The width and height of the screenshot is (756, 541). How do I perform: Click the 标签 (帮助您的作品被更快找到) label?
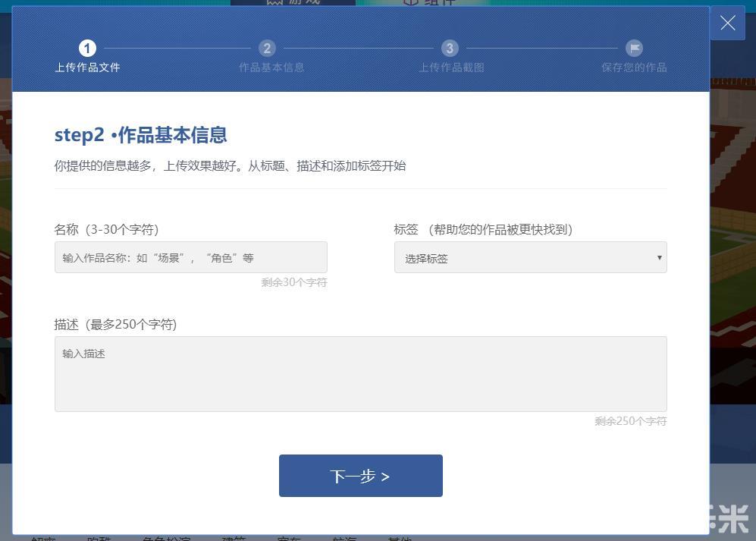483,229
